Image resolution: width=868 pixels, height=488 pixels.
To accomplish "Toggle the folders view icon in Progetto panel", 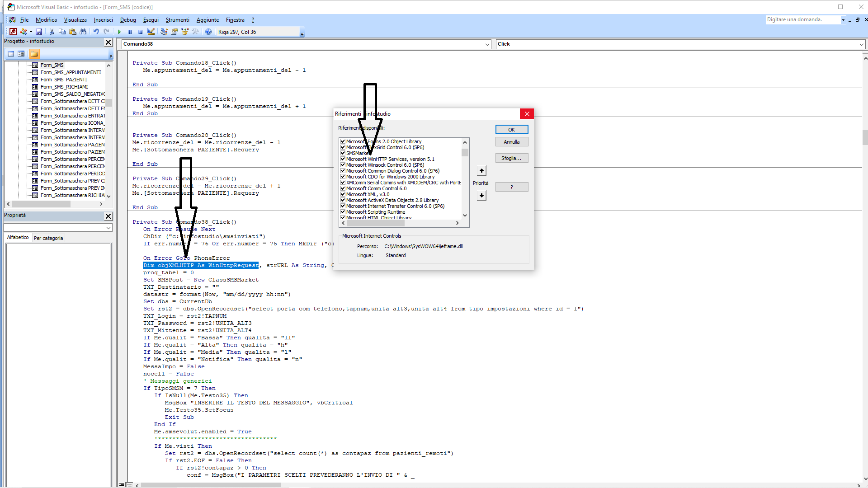I will 34,53.
